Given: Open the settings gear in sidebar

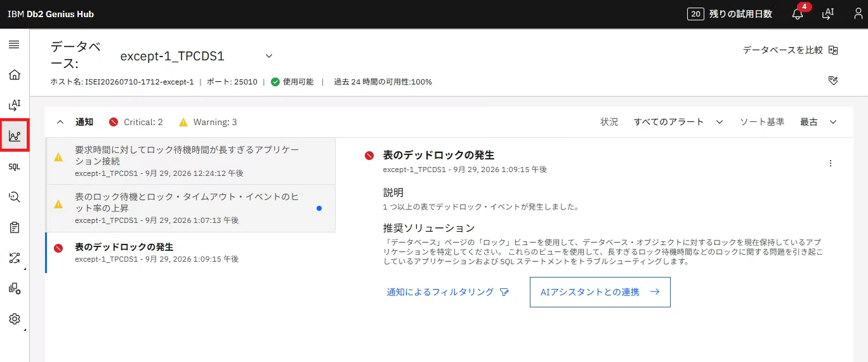Looking at the screenshot, I should 14,319.
